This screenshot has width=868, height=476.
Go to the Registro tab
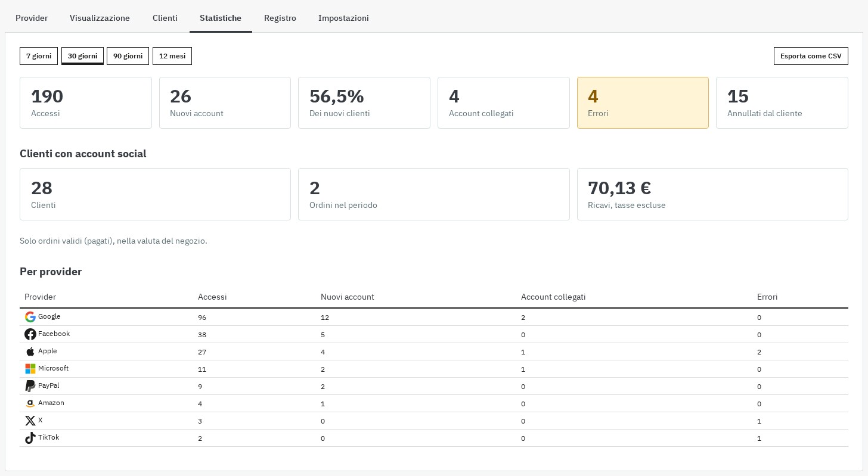tap(280, 18)
